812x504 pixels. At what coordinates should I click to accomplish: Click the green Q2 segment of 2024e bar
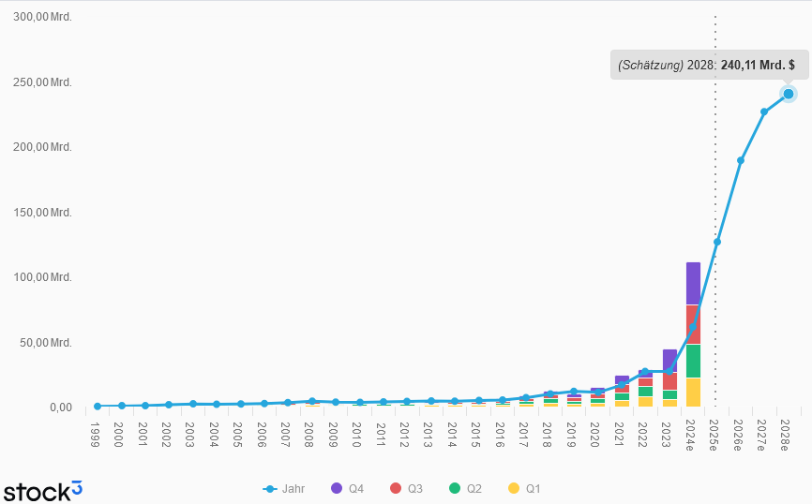[x=693, y=361]
